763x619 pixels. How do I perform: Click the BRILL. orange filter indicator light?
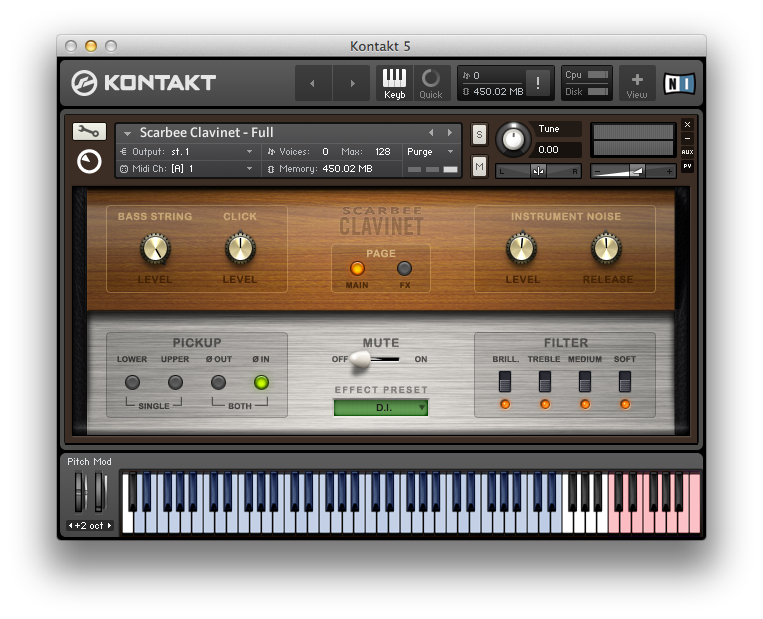(505, 404)
